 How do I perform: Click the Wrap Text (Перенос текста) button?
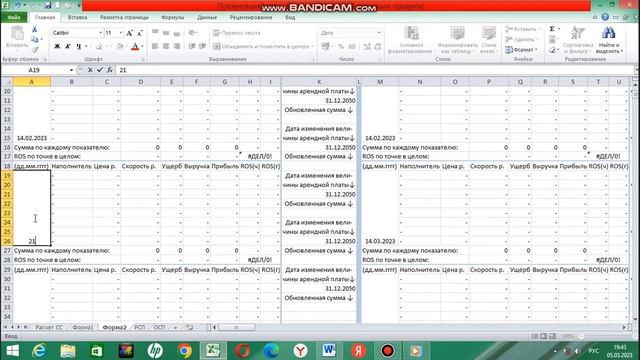[237, 33]
